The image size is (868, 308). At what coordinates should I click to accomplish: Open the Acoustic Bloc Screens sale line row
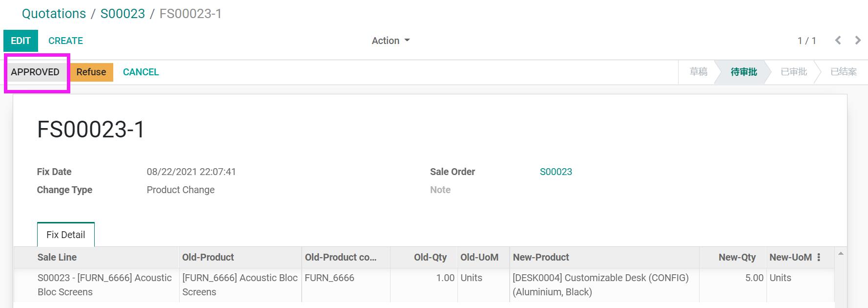[x=425, y=285]
